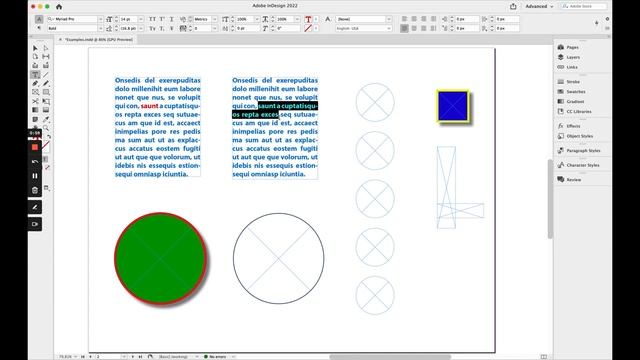Select the Eyedropper tool

click(46, 119)
